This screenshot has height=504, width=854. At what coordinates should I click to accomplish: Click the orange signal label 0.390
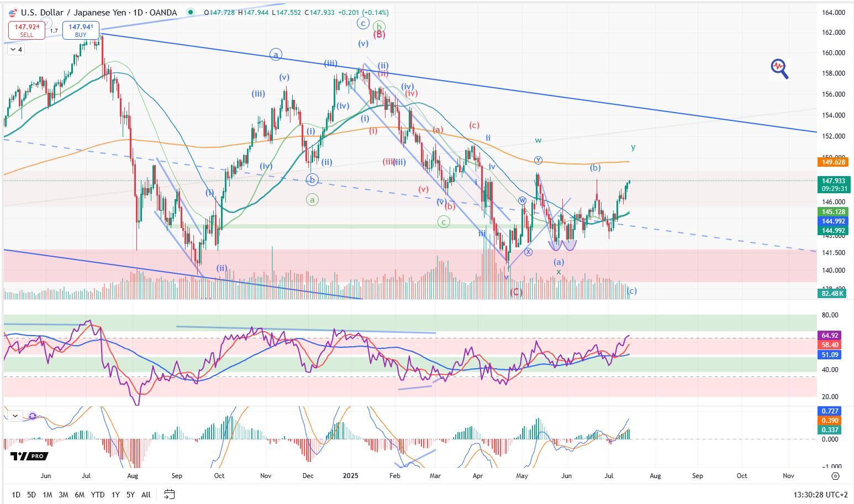831,420
